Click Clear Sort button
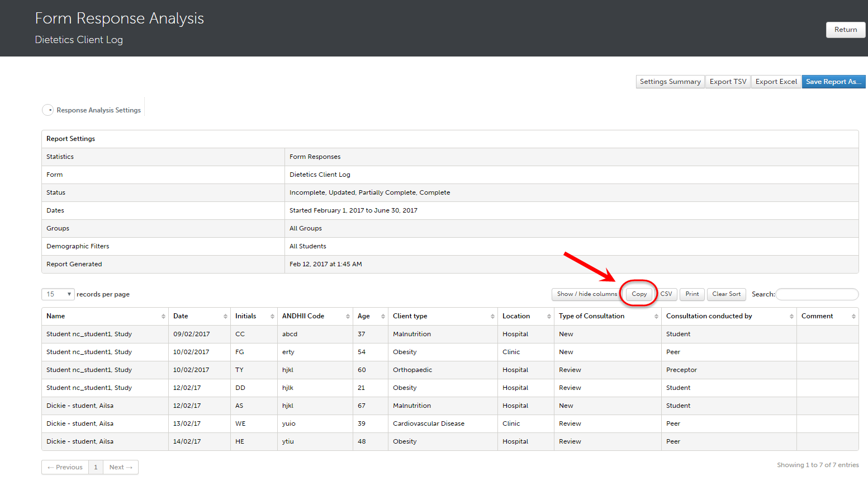The width and height of the screenshot is (868, 480). [x=726, y=294]
